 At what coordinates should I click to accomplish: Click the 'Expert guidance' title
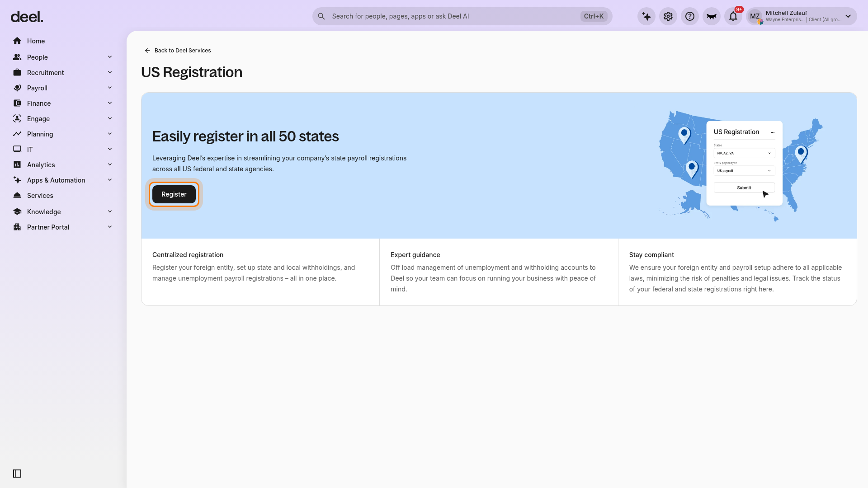coord(415,255)
